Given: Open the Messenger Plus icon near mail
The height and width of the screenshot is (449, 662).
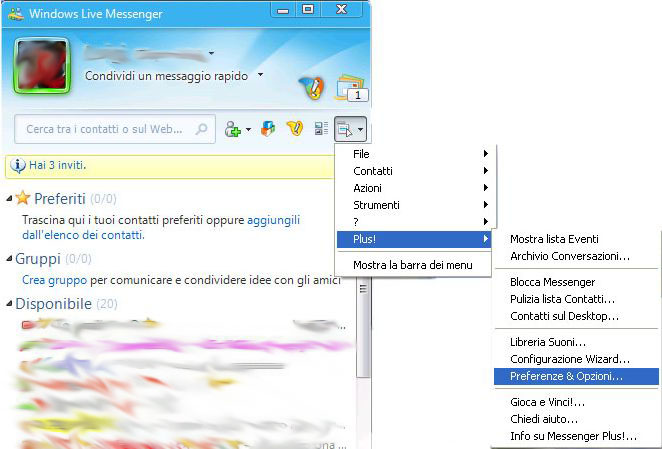Looking at the screenshot, I should coord(312,87).
